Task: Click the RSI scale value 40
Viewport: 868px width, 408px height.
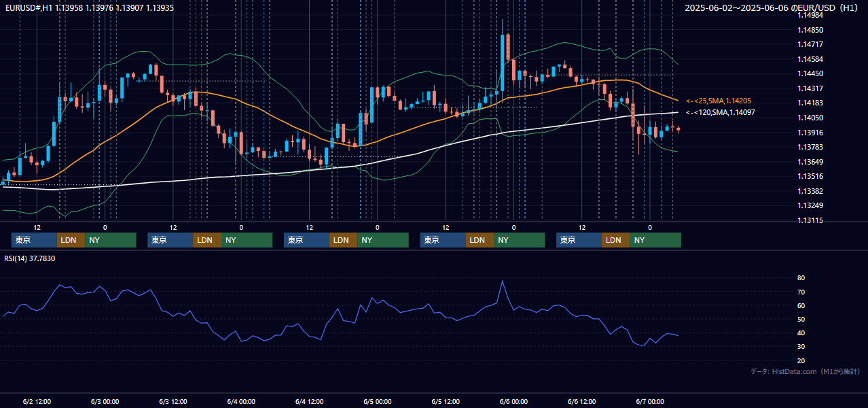Action: (x=801, y=333)
